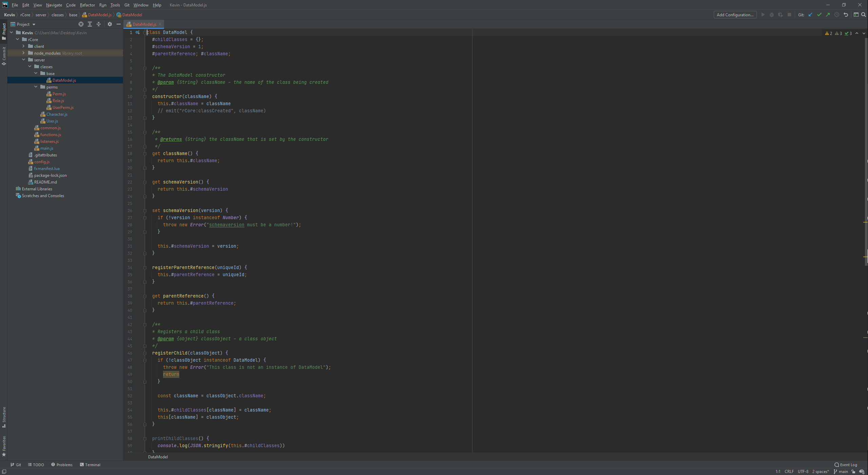Click the Git push arrow icon

828,15
